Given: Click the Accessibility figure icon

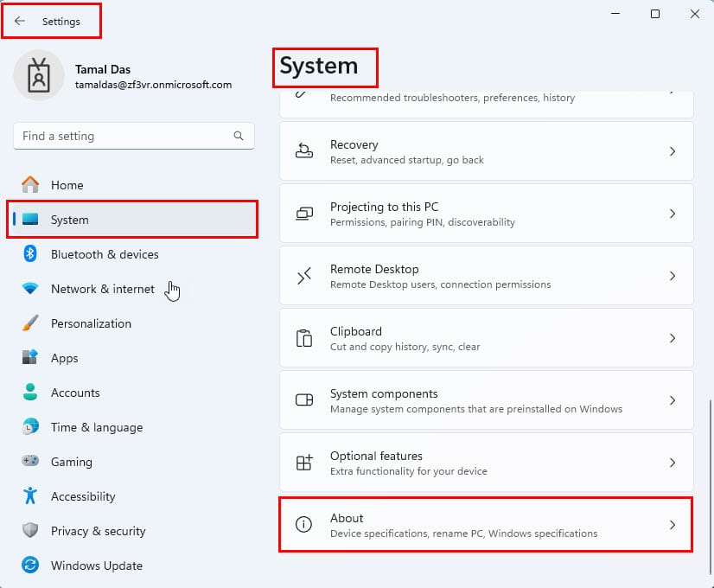Looking at the screenshot, I should [x=30, y=495].
